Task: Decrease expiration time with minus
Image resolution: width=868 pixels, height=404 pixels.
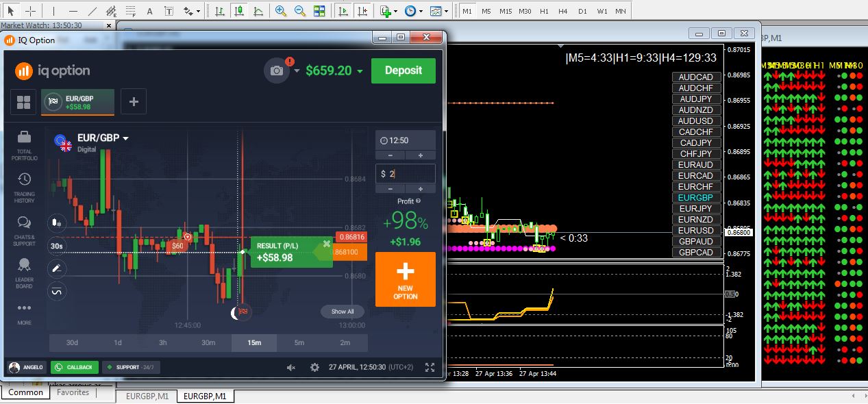Action: [x=390, y=155]
